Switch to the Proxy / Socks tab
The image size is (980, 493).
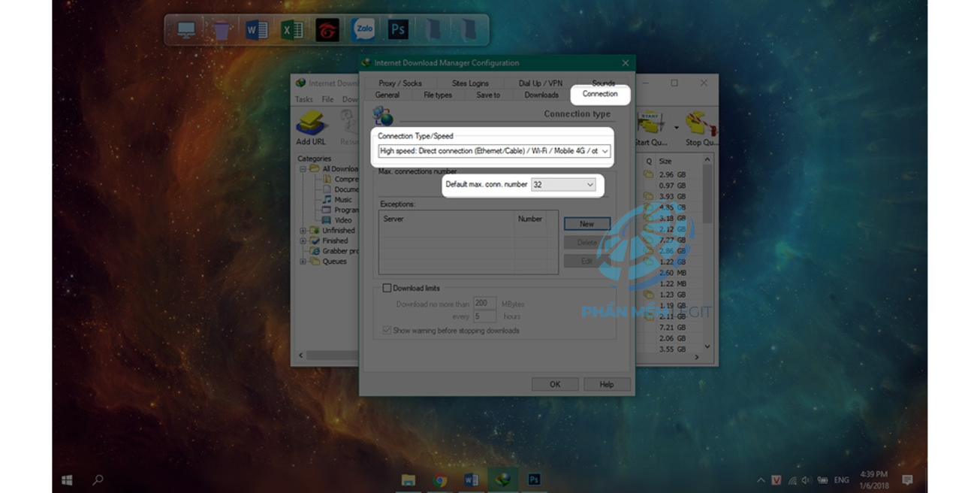click(x=400, y=83)
